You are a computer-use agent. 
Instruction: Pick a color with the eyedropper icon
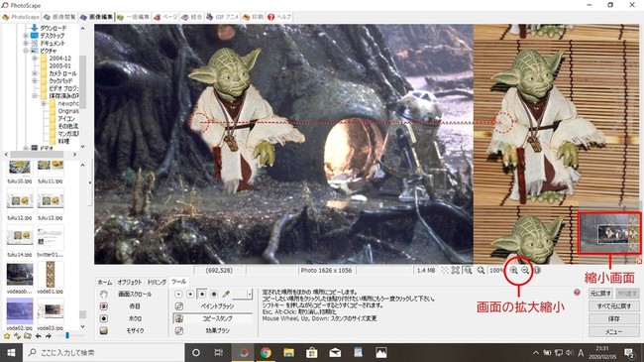click(226, 295)
